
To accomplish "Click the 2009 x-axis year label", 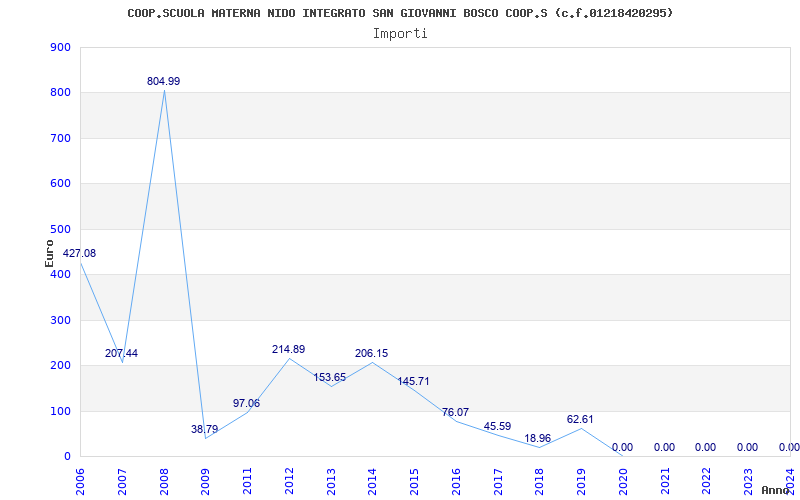I will 206,481.
